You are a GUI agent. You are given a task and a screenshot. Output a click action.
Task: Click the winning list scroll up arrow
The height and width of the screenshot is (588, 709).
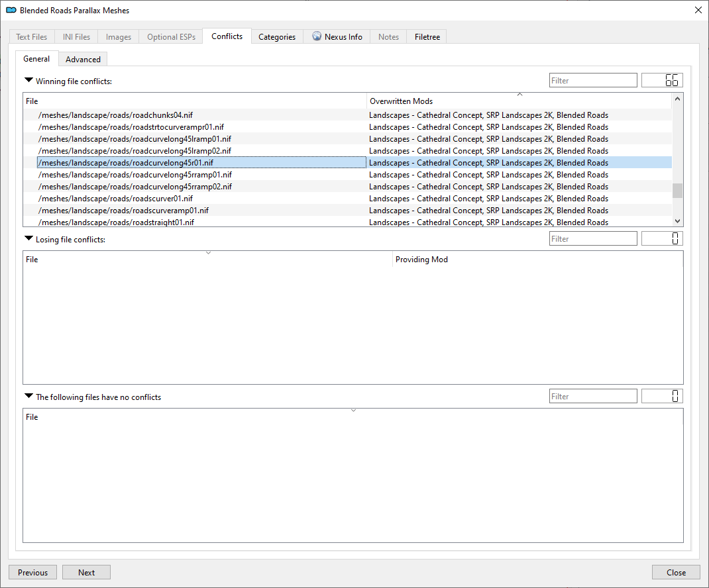coord(677,99)
